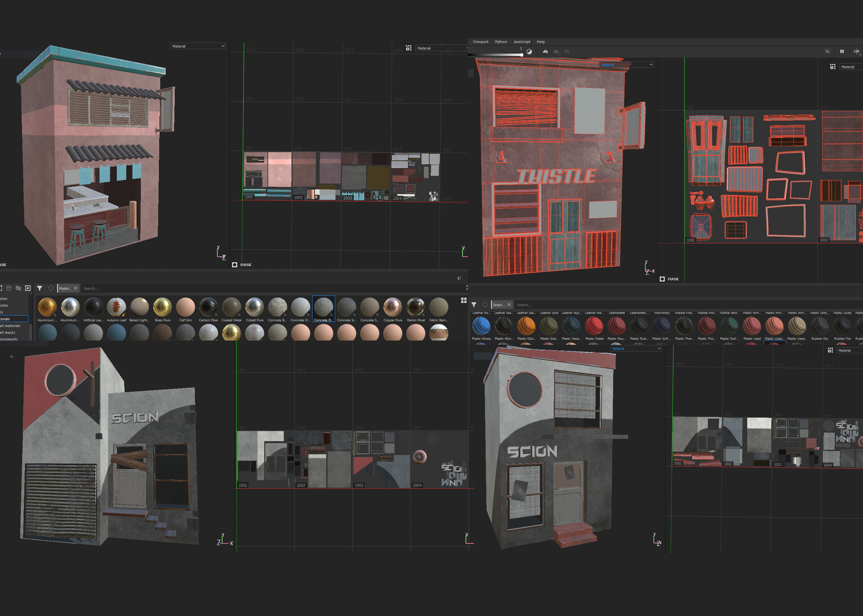Screen dimensions: 863x616
Task: Enable mirror symmetry icon in the viewport toolbar
Action: [545, 52]
